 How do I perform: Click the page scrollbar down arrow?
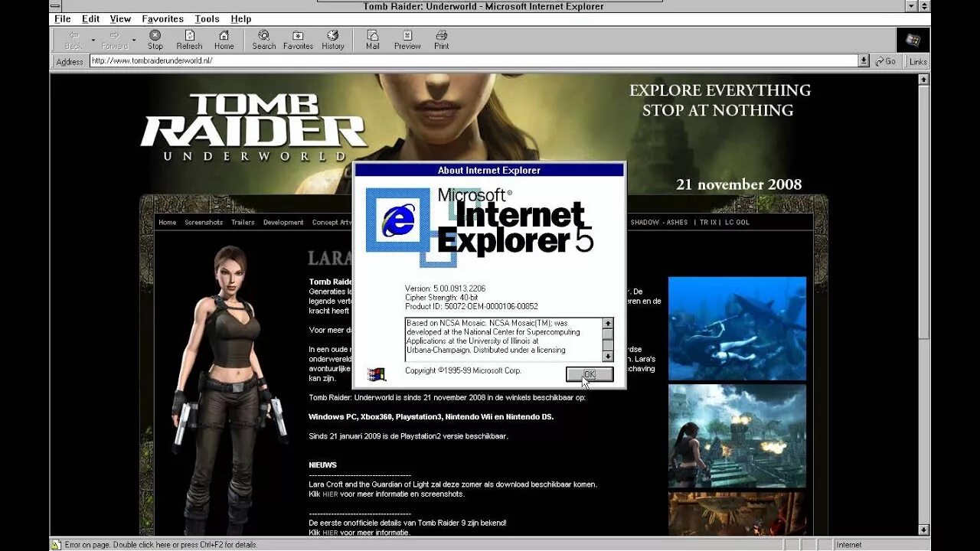(x=923, y=530)
